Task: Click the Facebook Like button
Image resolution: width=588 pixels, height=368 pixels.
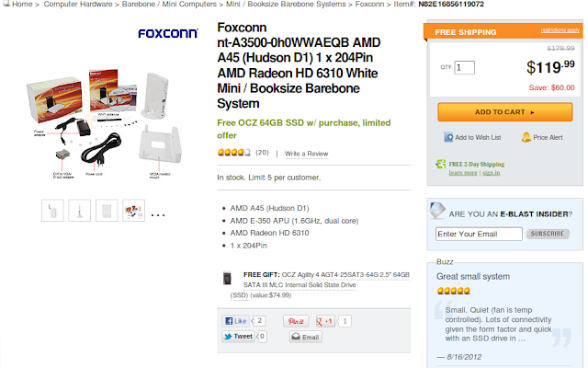Action: [236, 321]
